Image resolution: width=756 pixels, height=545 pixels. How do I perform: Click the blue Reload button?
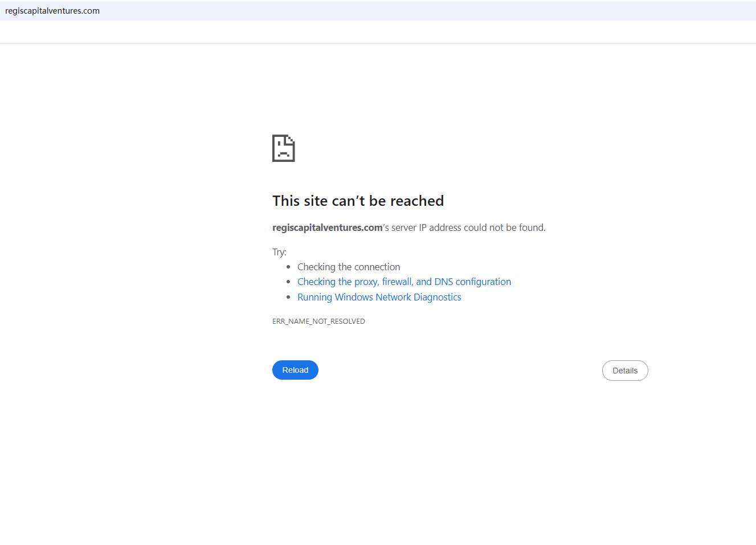[x=295, y=370]
